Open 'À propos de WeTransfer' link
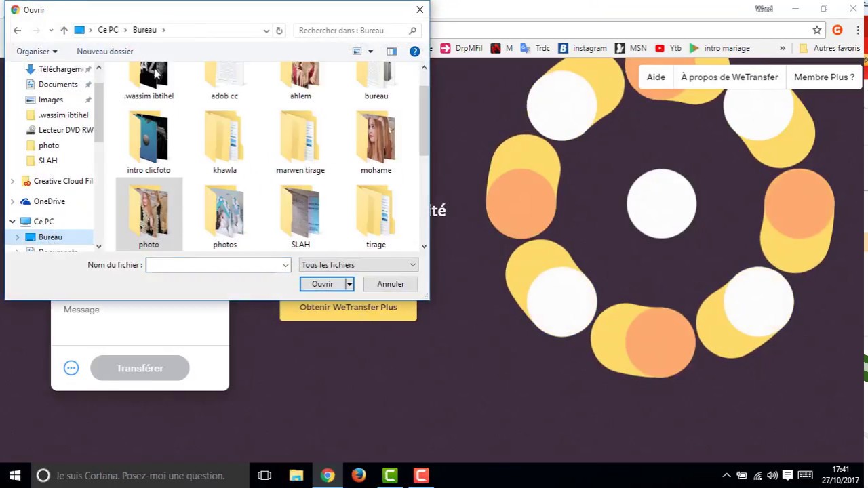868x488 pixels. click(730, 77)
